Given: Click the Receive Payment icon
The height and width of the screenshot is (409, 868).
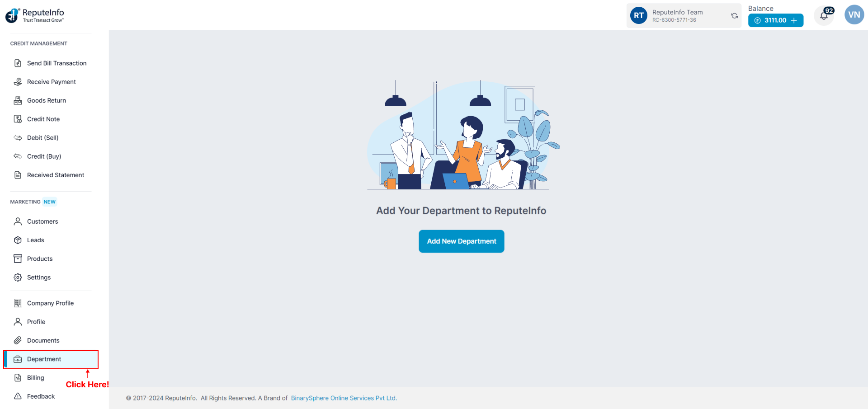Looking at the screenshot, I should pyautogui.click(x=18, y=81).
